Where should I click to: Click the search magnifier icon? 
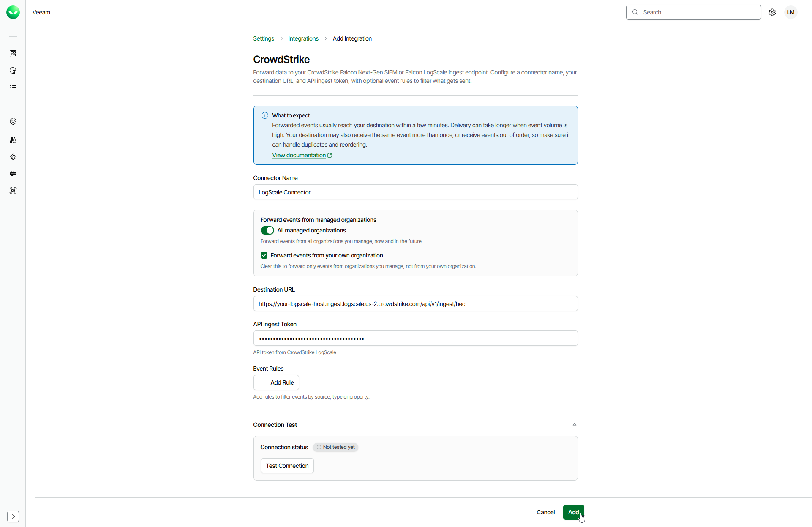pos(635,12)
